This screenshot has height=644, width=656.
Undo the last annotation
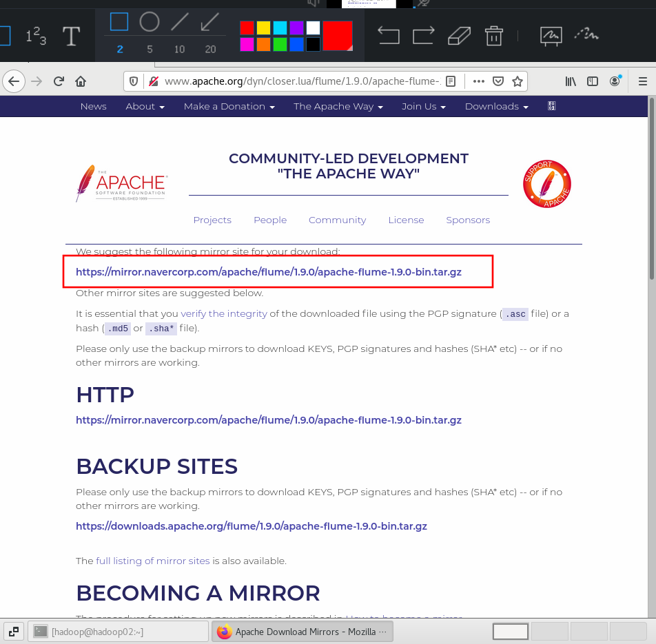pos(388,35)
